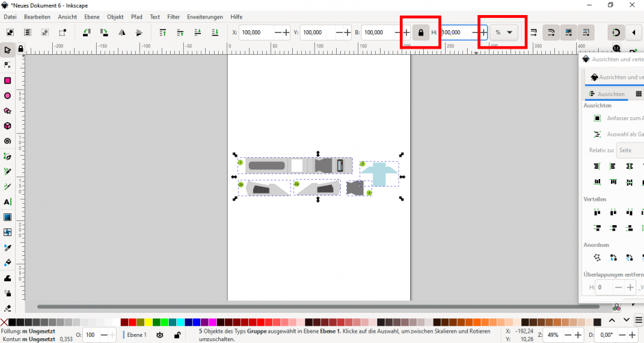This screenshot has width=644, height=343.
Task: Click the zoom 1:1 icon
Action: coord(617,49)
